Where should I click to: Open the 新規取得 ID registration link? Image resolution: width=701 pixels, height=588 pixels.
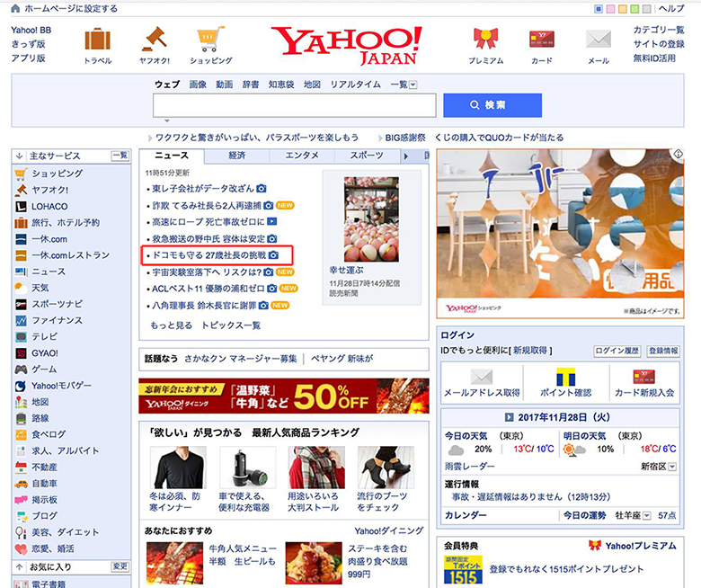click(x=530, y=351)
